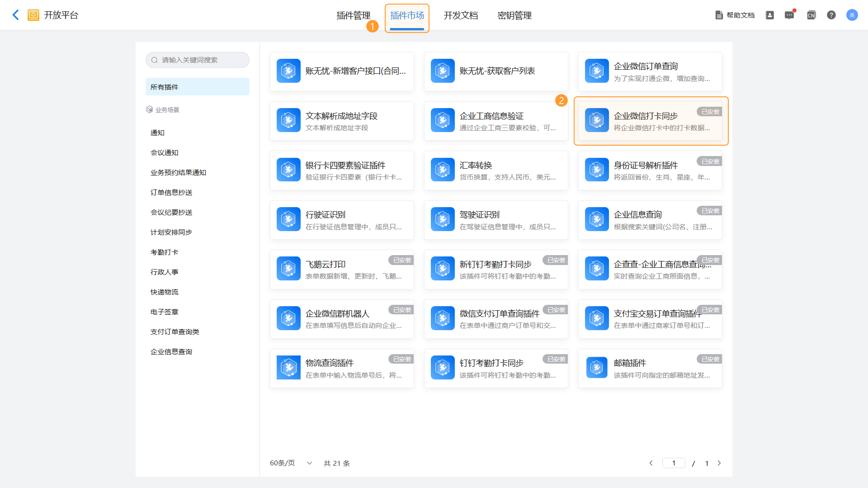Open the question mark help icon

831,15
